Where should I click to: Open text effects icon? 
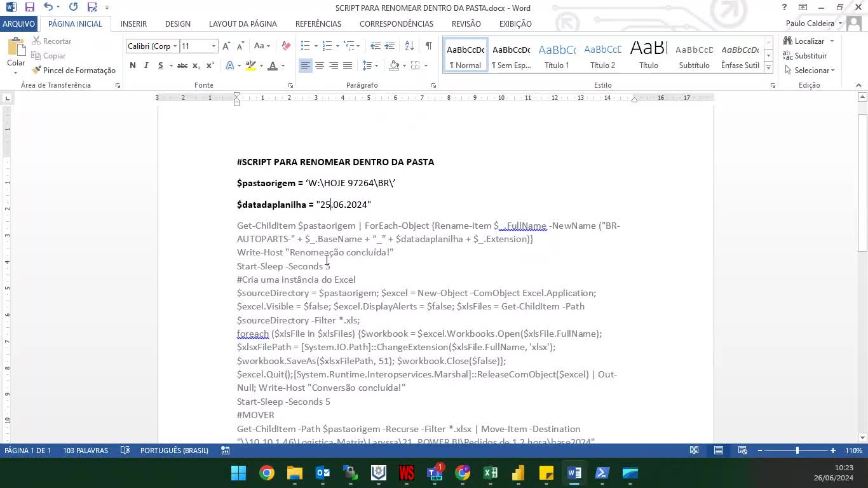[230, 65]
